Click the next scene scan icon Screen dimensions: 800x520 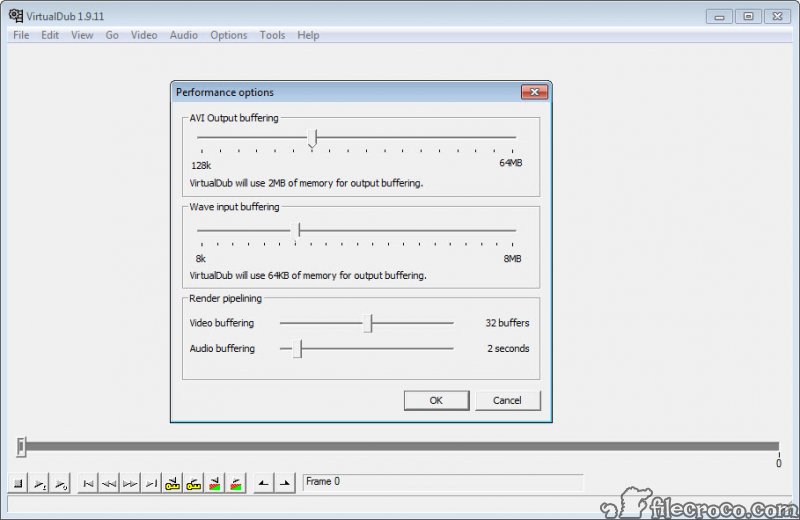pyautogui.click(x=236, y=483)
